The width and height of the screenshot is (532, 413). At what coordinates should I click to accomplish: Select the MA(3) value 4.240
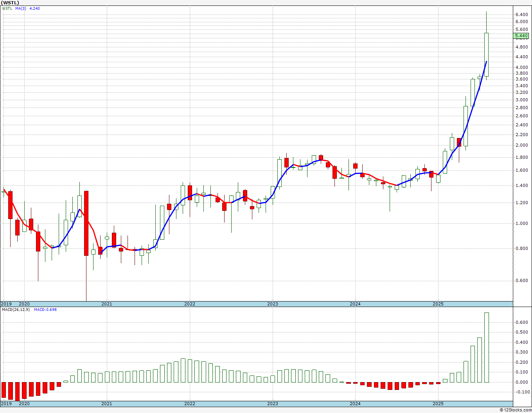(x=35, y=9)
